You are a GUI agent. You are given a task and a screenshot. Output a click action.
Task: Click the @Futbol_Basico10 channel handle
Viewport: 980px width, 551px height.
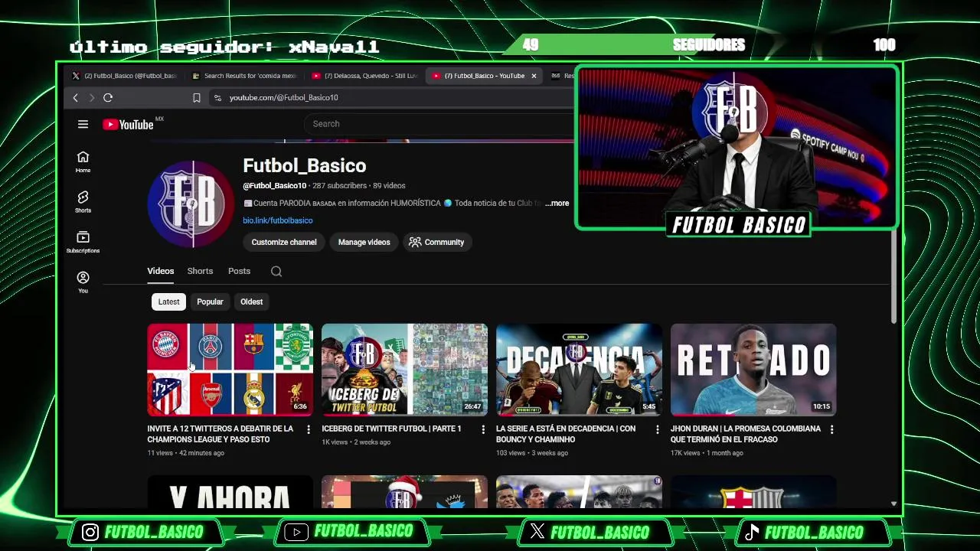click(274, 186)
